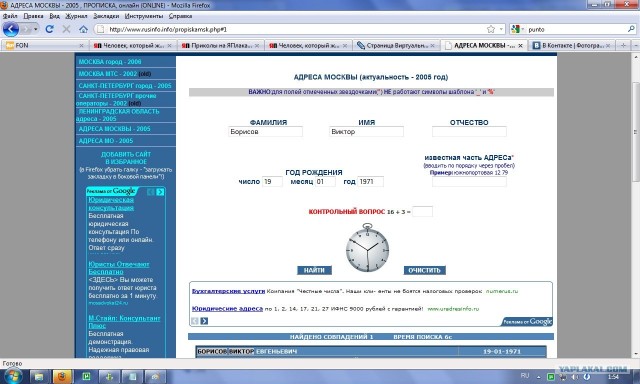Open ЛЕНИНГРАДСКАЯ ОБЛАСТЬ адреса - 2005 link

(118, 115)
